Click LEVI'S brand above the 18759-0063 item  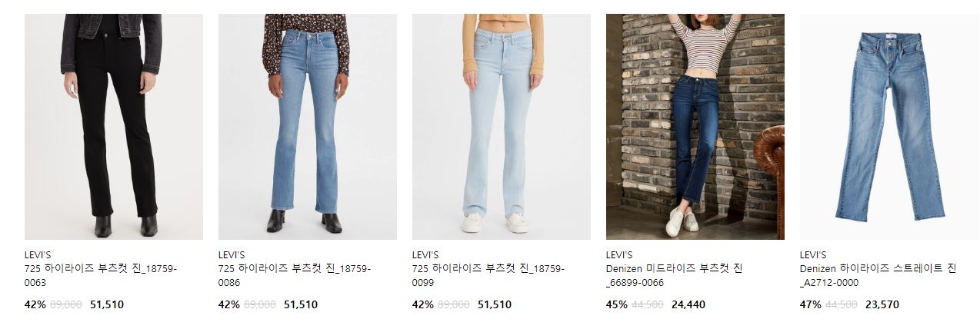click(x=38, y=255)
